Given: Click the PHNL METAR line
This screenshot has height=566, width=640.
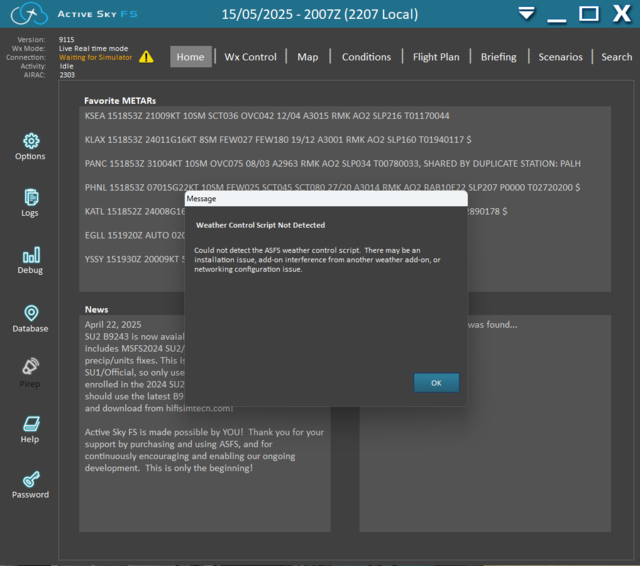Looking at the screenshot, I should 332,187.
